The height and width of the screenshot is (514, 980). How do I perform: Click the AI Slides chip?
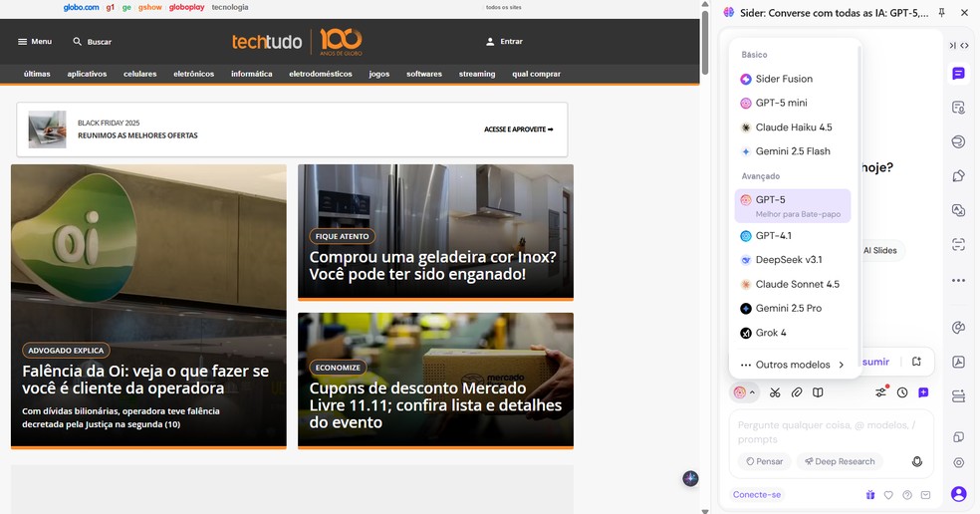point(880,250)
